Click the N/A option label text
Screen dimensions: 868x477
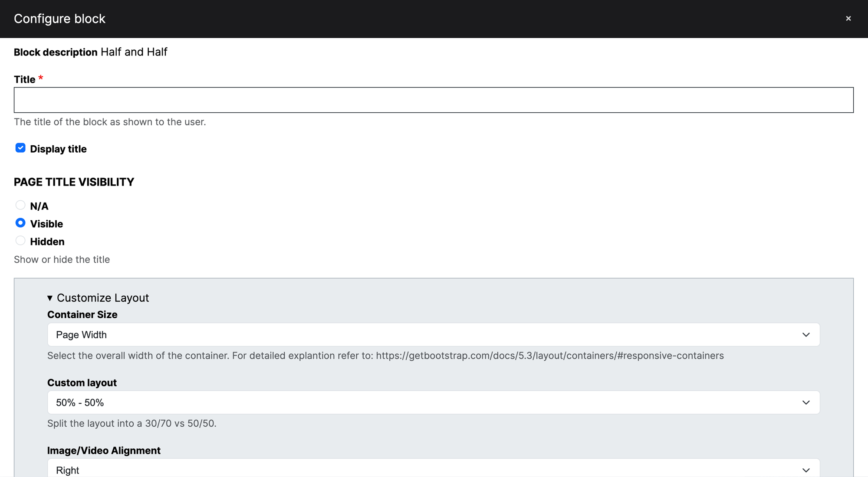click(x=39, y=206)
